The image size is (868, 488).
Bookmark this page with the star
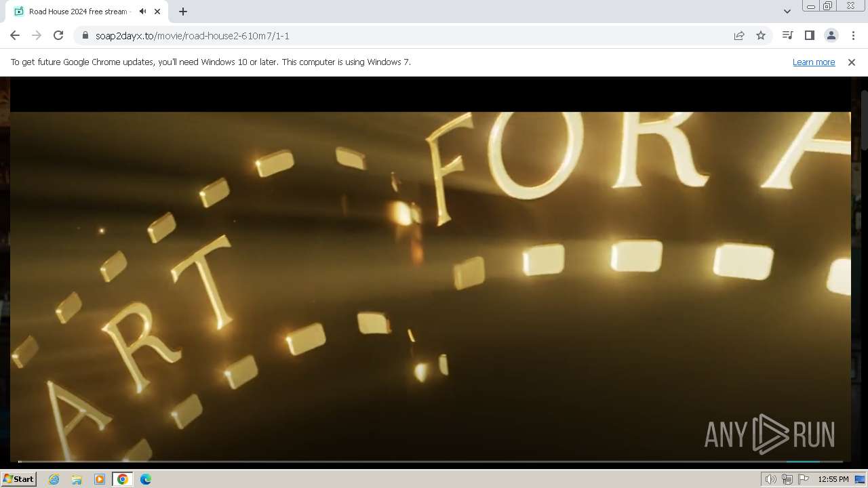(761, 35)
